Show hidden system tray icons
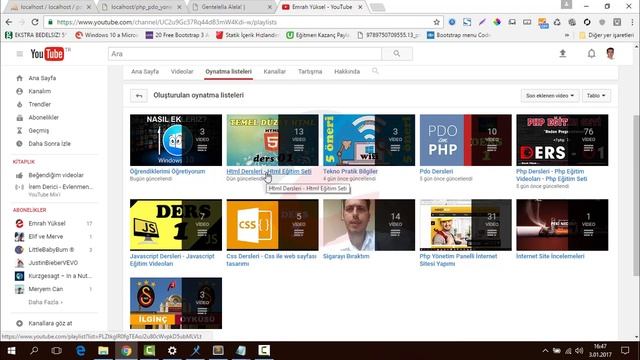 click(x=545, y=351)
